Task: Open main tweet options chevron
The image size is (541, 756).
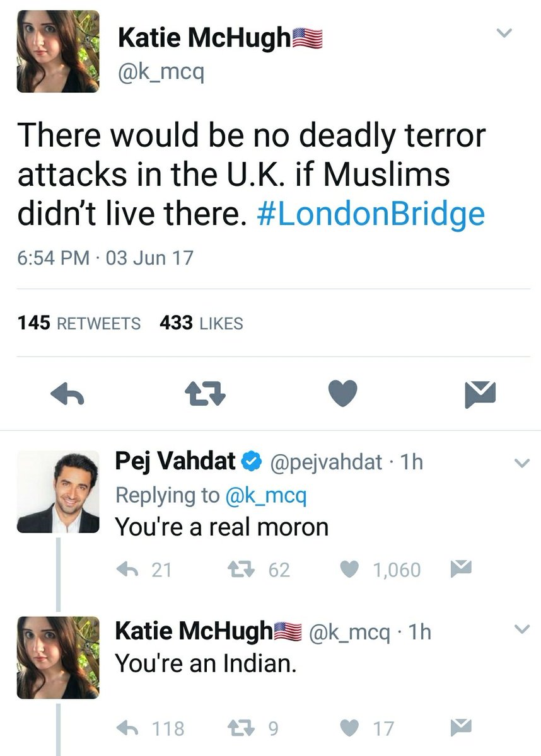Action: coord(504,33)
